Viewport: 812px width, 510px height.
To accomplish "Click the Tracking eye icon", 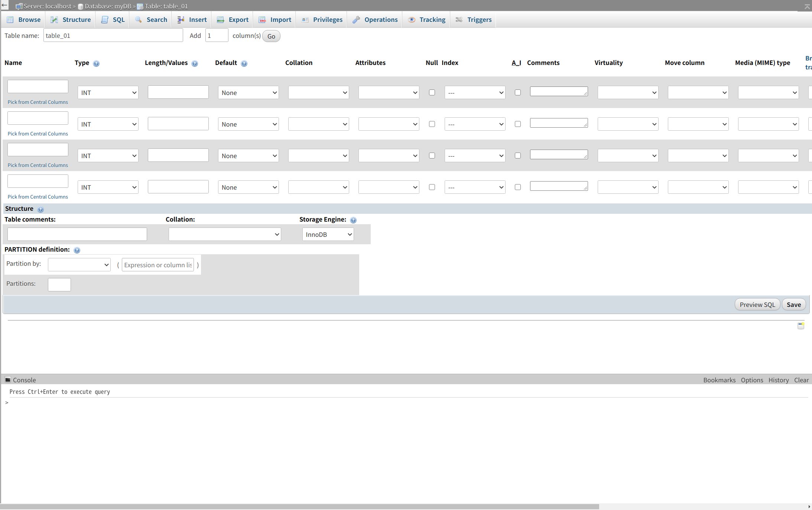I will pyautogui.click(x=412, y=20).
